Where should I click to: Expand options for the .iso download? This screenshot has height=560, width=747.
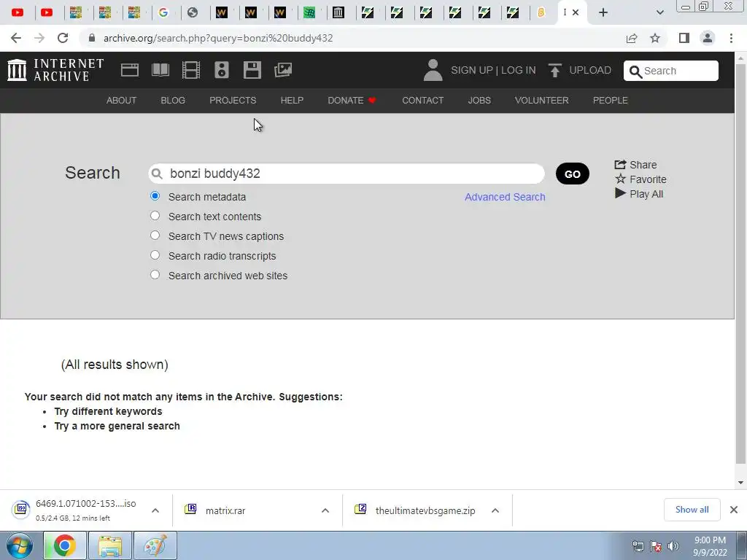[x=155, y=510]
